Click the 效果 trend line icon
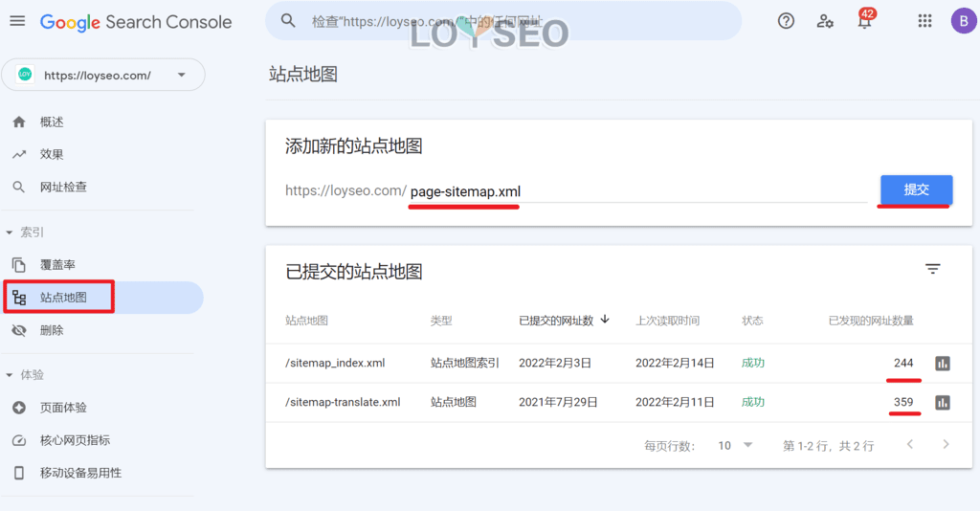Image resolution: width=980 pixels, height=511 pixels. [x=19, y=154]
